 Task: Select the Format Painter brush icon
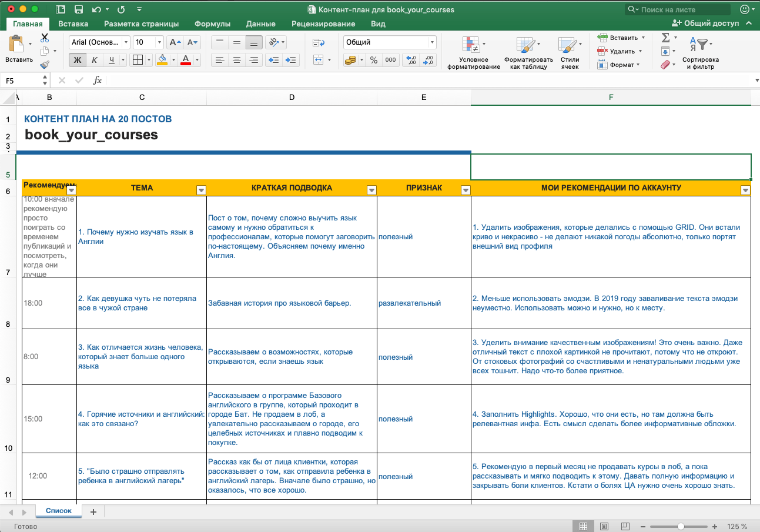(45, 65)
